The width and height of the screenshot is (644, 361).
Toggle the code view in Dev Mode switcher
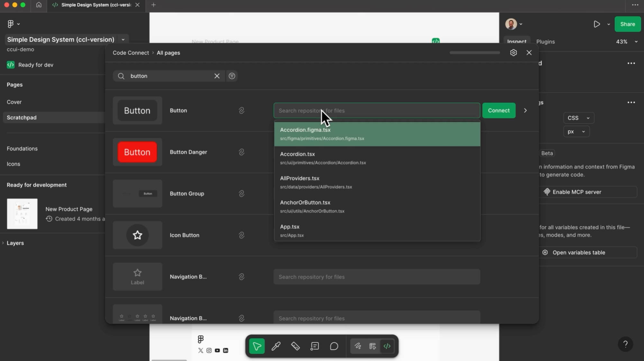387,346
